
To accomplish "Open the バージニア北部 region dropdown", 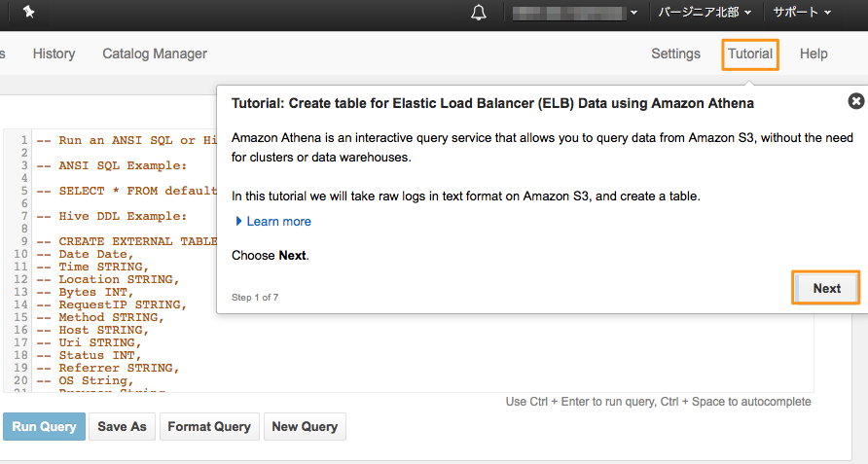I will pyautogui.click(x=705, y=13).
